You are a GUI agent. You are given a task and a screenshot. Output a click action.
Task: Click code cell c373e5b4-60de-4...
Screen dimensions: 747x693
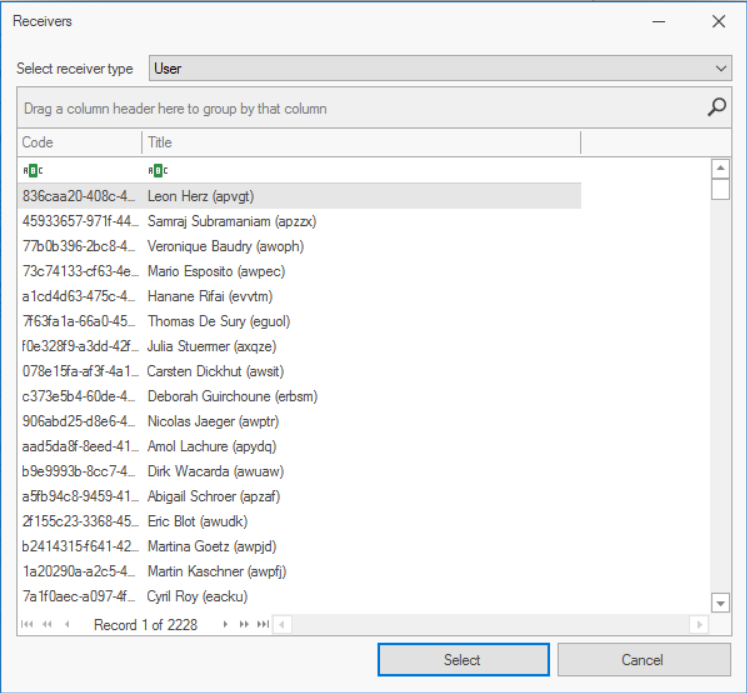80,396
